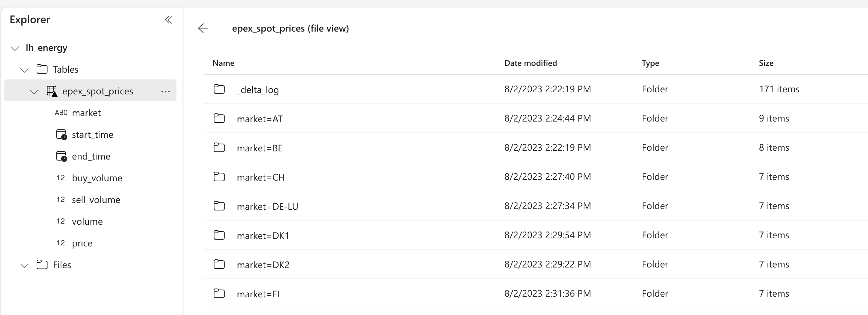Click the back arrow beside file view title
Viewport: 868px width, 315px height.
click(x=203, y=28)
